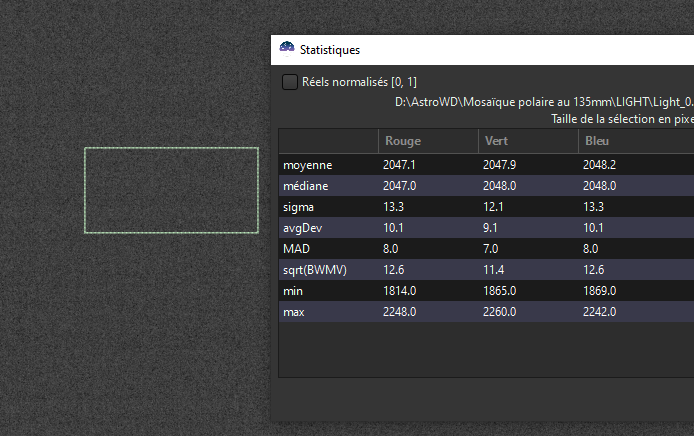This screenshot has width=694, height=436.
Task: Click the Siril icon in Statistiques title bar
Action: [x=287, y=49]
